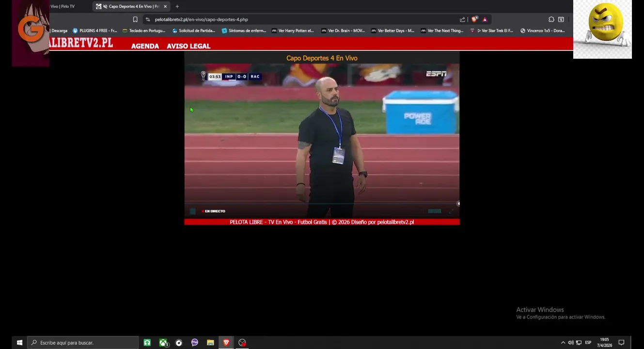
Task: Open the Ver The Next Thing bookmark
Action: 442,31
